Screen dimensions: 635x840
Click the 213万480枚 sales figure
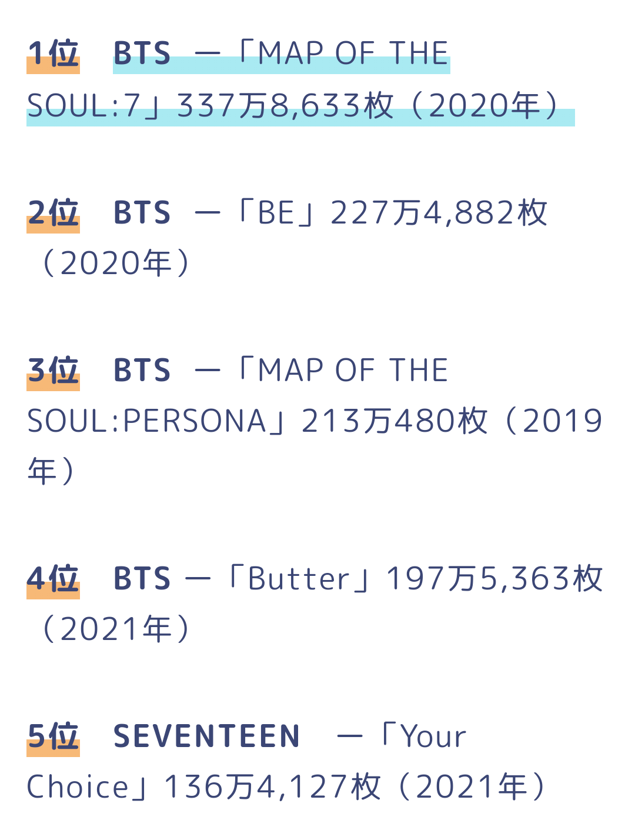point(394,422)
